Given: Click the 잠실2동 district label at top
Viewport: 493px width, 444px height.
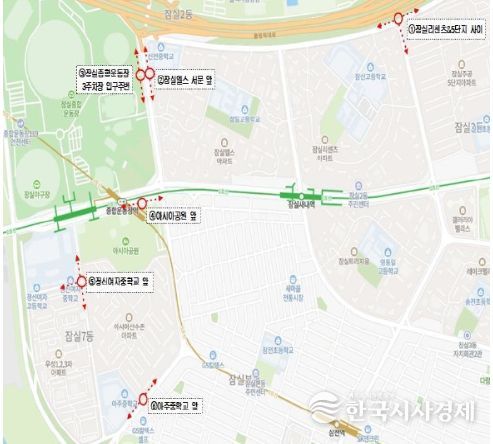Looking at the screenshot, I should tap(178, 15).
